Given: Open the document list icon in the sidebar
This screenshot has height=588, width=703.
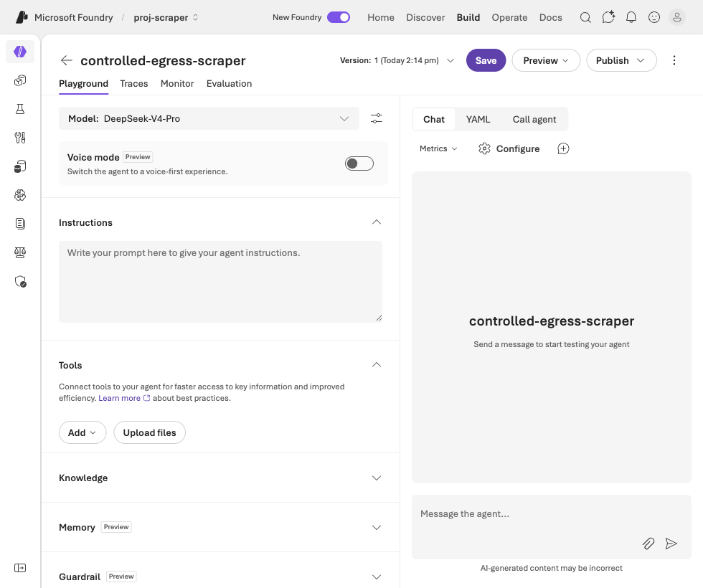Looking at the screenshot, I should [20, 224].
